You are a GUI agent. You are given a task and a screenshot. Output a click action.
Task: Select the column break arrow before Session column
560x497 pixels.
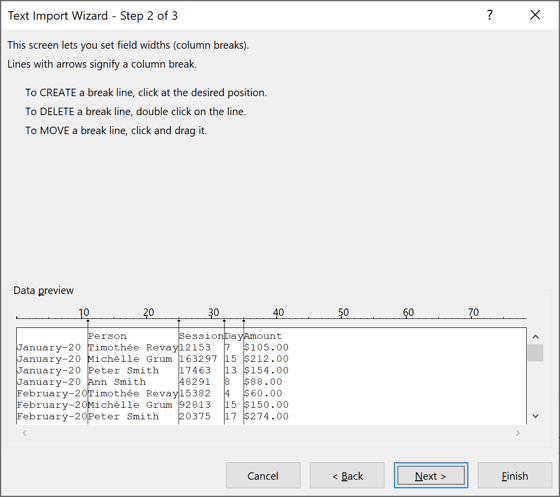point(179,322)
